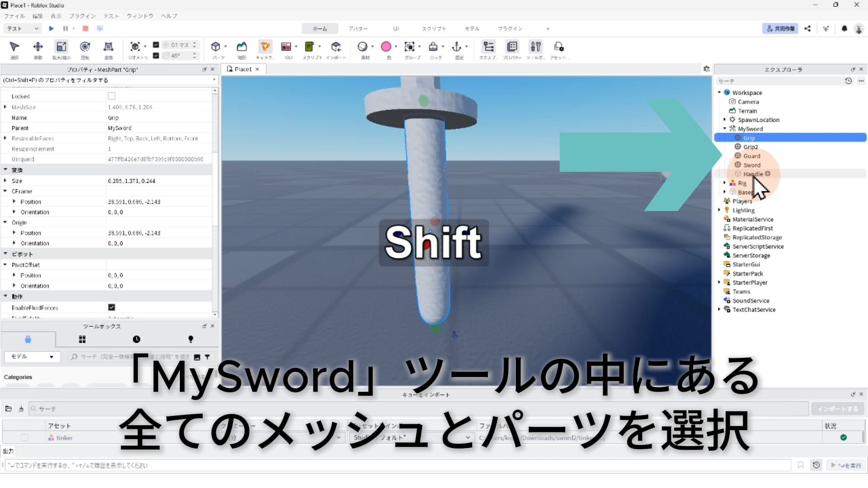Toggle the move snap increment checkbox
Viewport: 868px width, 488px height.
[x=156, y=45]
